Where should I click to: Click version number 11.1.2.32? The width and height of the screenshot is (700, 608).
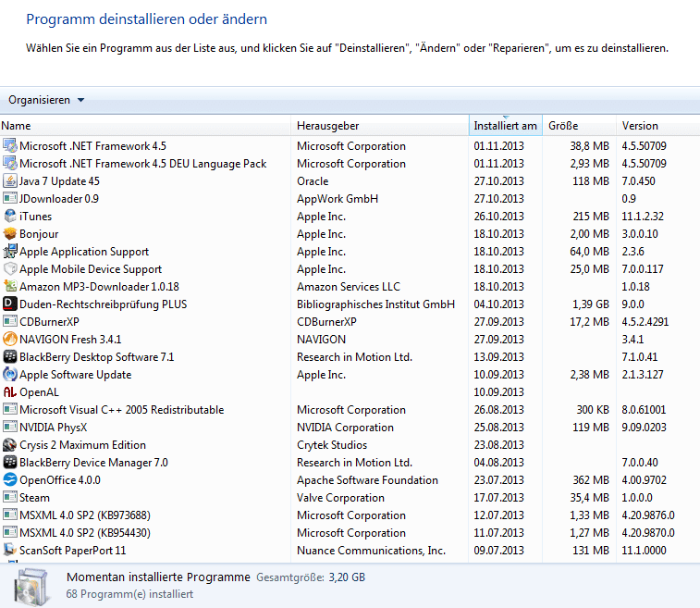[643, 217]
